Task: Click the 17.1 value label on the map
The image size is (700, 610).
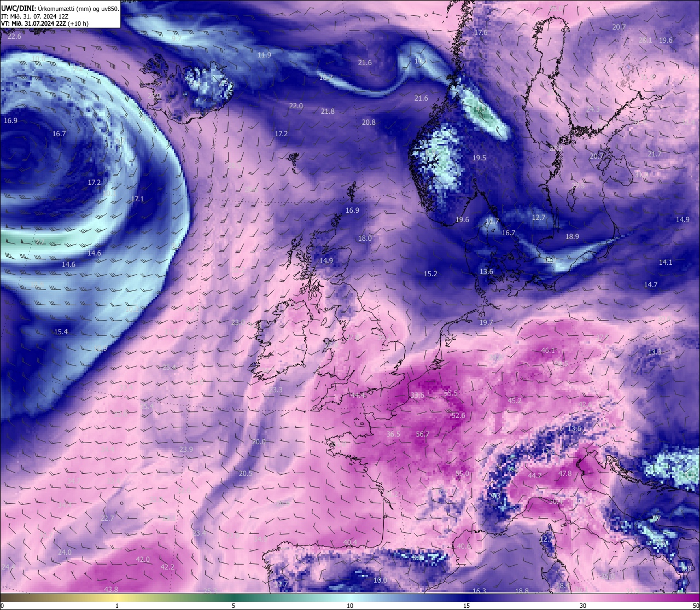Action: click(137, 199)
